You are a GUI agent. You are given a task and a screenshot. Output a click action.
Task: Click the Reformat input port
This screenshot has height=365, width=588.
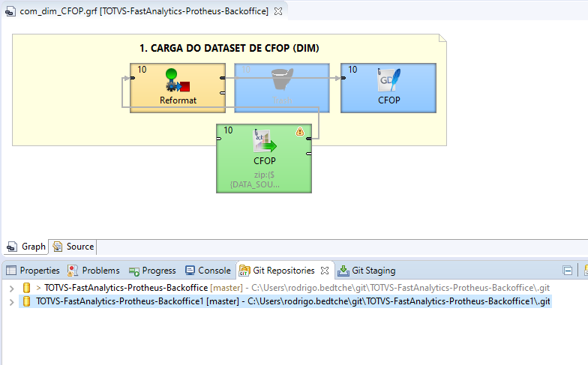point(132,78)
